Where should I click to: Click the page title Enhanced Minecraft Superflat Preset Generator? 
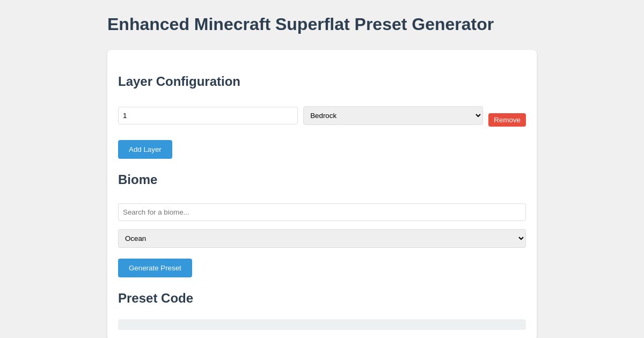[301, 24]
